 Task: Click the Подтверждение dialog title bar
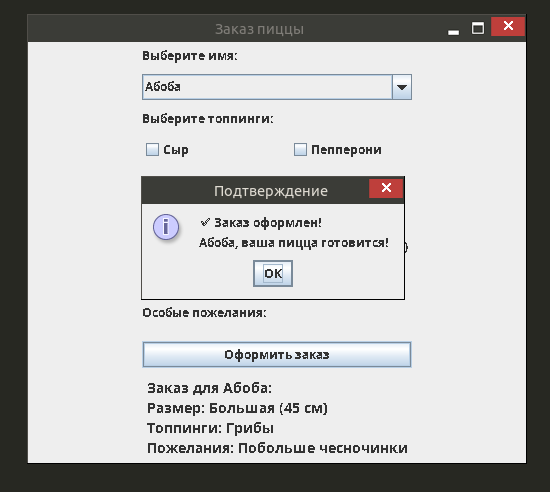click(255, 190)
